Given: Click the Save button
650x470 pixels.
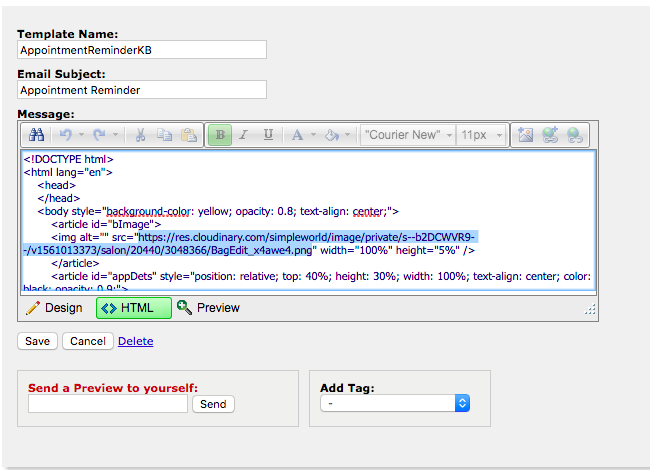Looking at the screenshot, I should point(37,341).
